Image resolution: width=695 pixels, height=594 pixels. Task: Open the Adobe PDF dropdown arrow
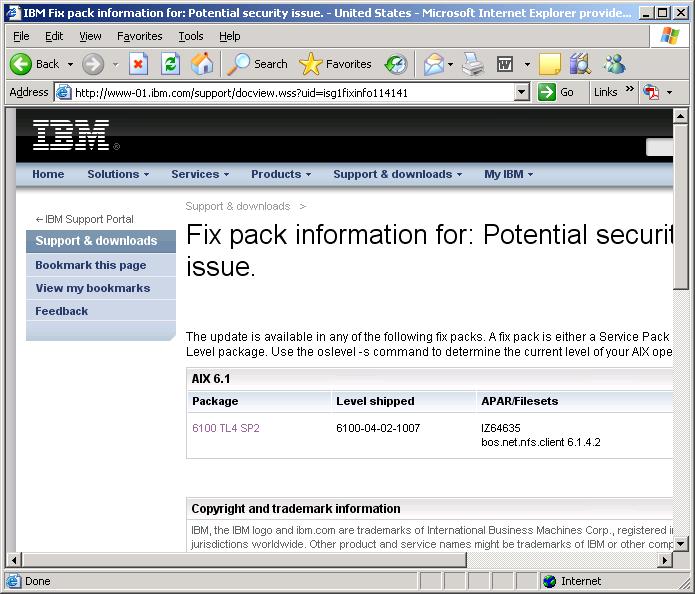(x=669, y=92)
